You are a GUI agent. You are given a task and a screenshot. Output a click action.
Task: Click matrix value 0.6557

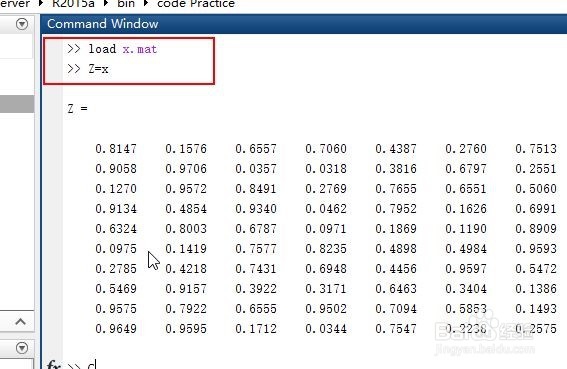pyautogui.click(x=256, y=149)
